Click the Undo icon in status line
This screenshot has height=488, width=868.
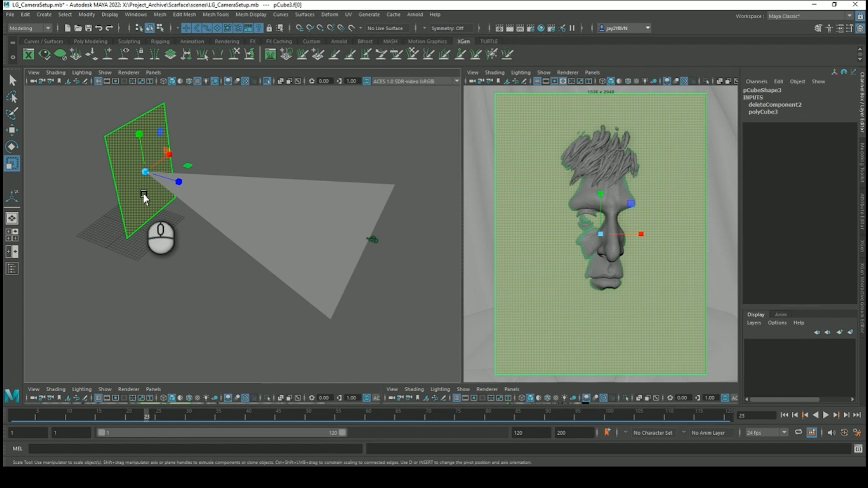[99, 28]
